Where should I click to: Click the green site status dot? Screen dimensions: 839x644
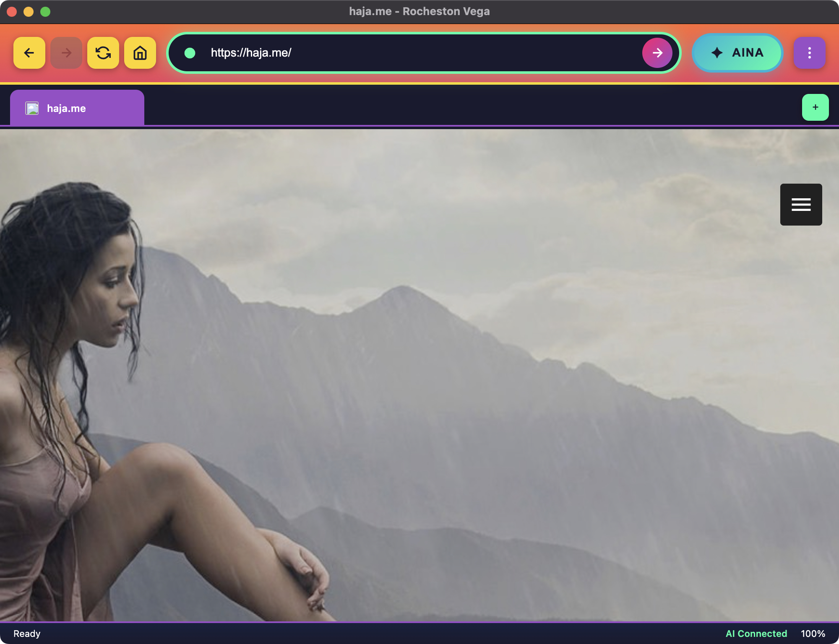click(x=190, y=53)
